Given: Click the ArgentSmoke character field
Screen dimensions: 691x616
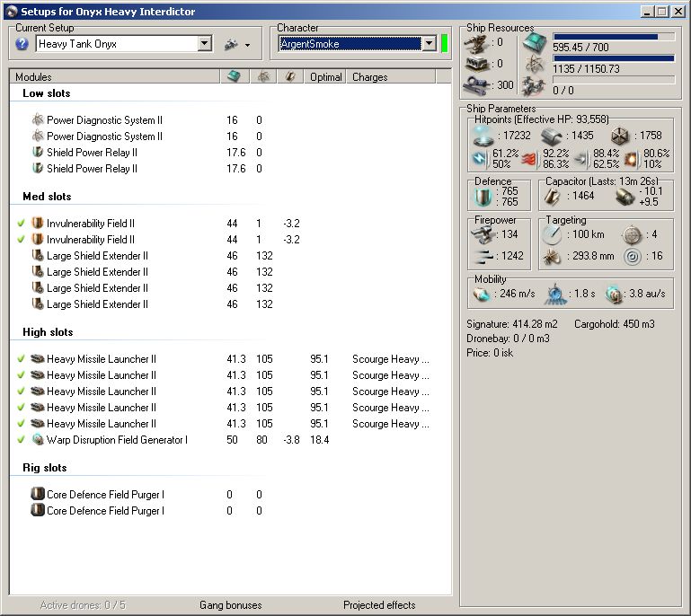Looking at the screenshot, I should point(350,44).
